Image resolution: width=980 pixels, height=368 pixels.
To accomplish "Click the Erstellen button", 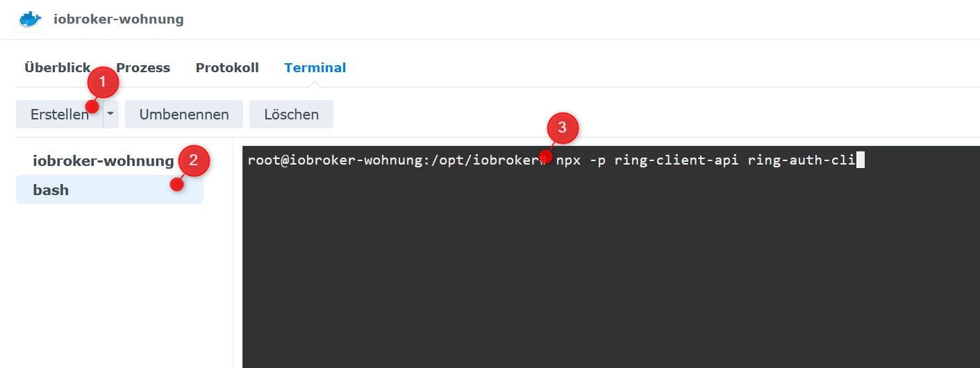I will pos(59,115).
